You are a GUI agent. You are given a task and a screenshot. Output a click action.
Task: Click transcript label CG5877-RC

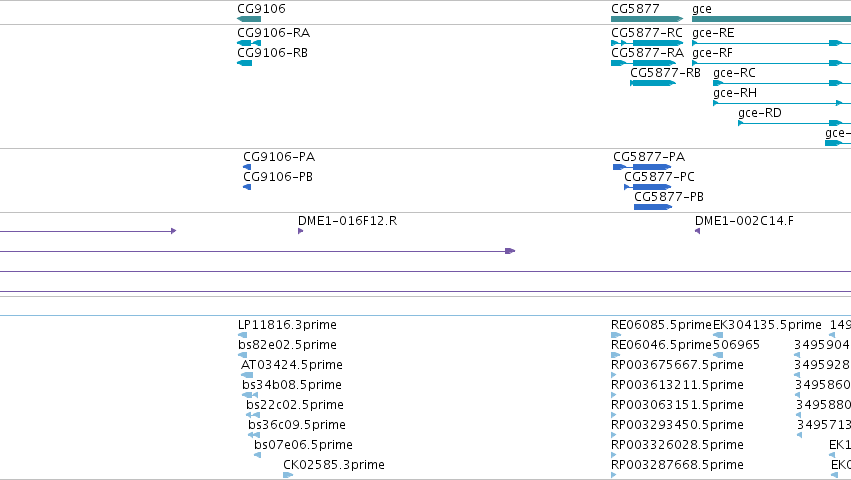647,33
